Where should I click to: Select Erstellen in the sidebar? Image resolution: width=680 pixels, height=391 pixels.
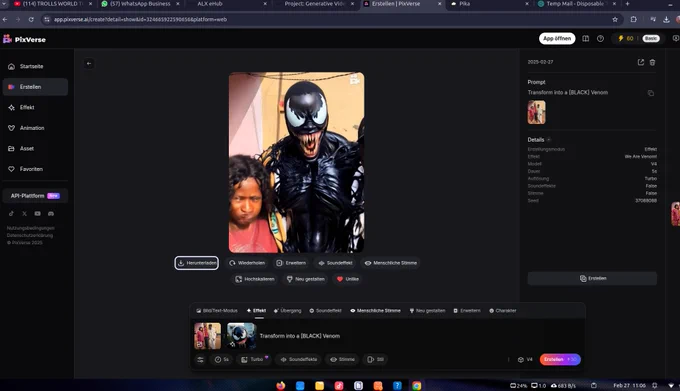coord(35,87)
